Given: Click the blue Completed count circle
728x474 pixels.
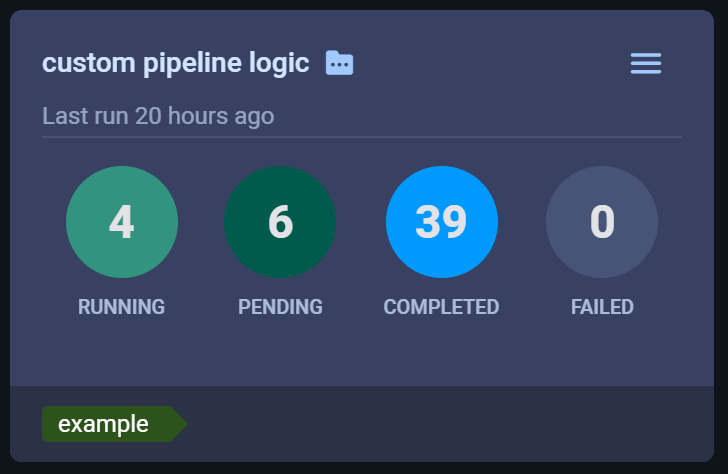Looking at the screenshot, I should click(x=441, y=222).
